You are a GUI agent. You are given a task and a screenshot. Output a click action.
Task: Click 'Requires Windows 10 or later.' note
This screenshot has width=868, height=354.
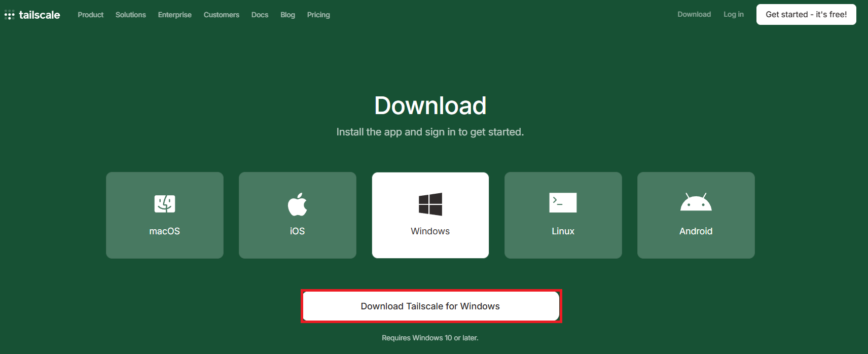[x=430, y=338]
